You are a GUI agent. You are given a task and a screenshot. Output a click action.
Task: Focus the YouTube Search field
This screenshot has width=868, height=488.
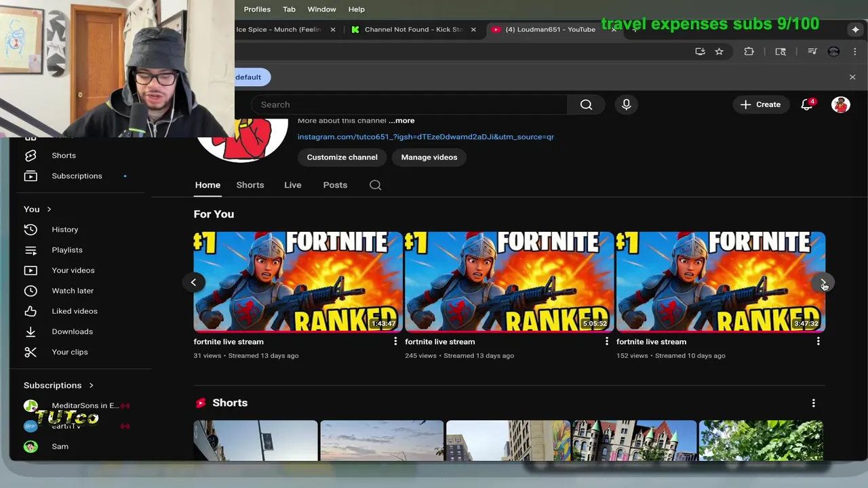click(x=409, y=104)
